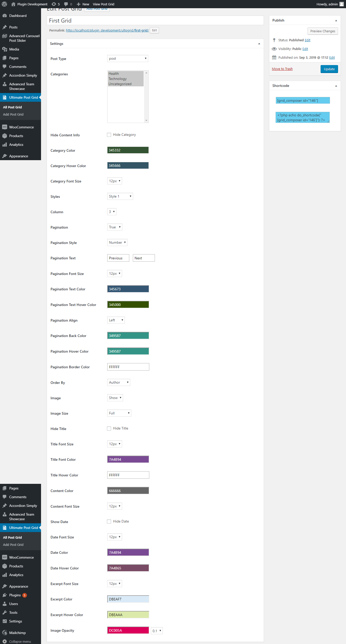Click the WordPress logo icon in admin bar
The image size is (346, 644).
point(4,4)
